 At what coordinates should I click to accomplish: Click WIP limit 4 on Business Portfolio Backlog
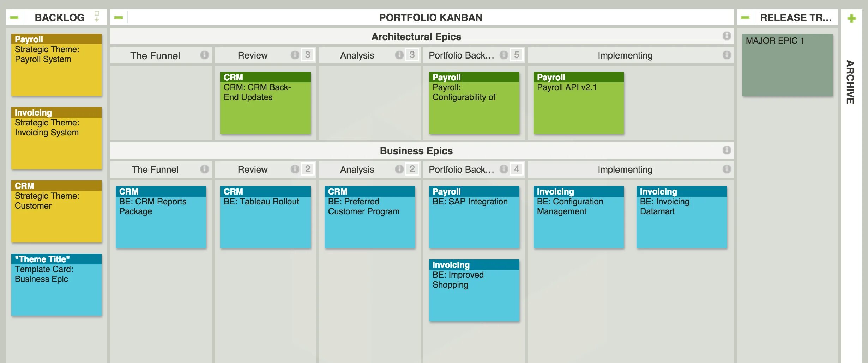pyautogui.click(x=516, y=169)
